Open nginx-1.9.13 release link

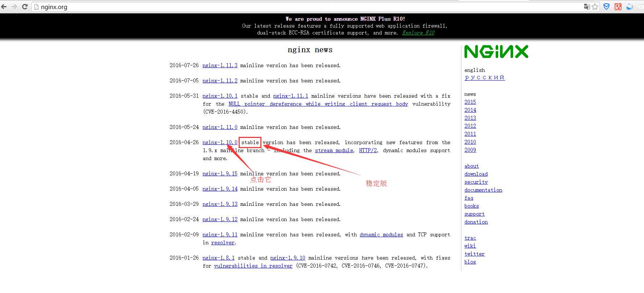pyautogui.click(x=220, y=204)
